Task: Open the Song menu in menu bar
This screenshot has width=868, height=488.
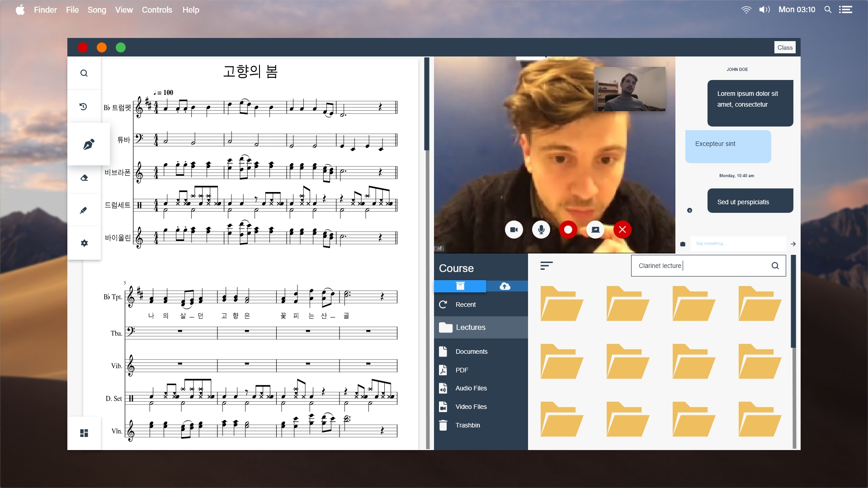Action: [x=97, y=9]
